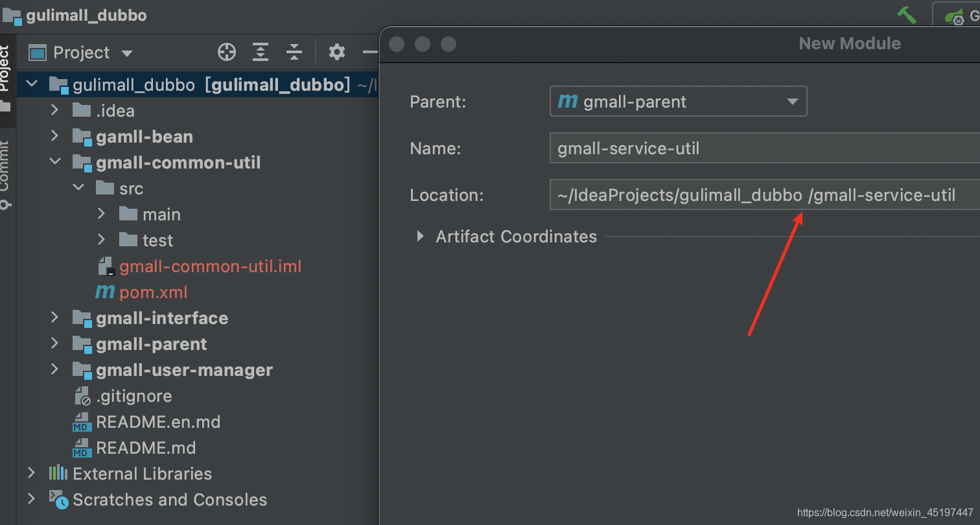Collapse the gulimall_dubbo root node
Screen dimensions: 980x525
point(32,84)
